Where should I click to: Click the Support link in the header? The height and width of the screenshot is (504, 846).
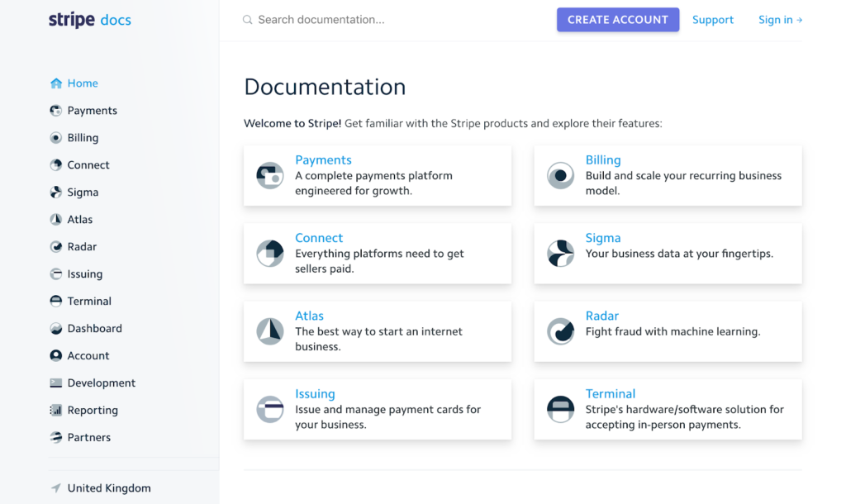(712, 19)
